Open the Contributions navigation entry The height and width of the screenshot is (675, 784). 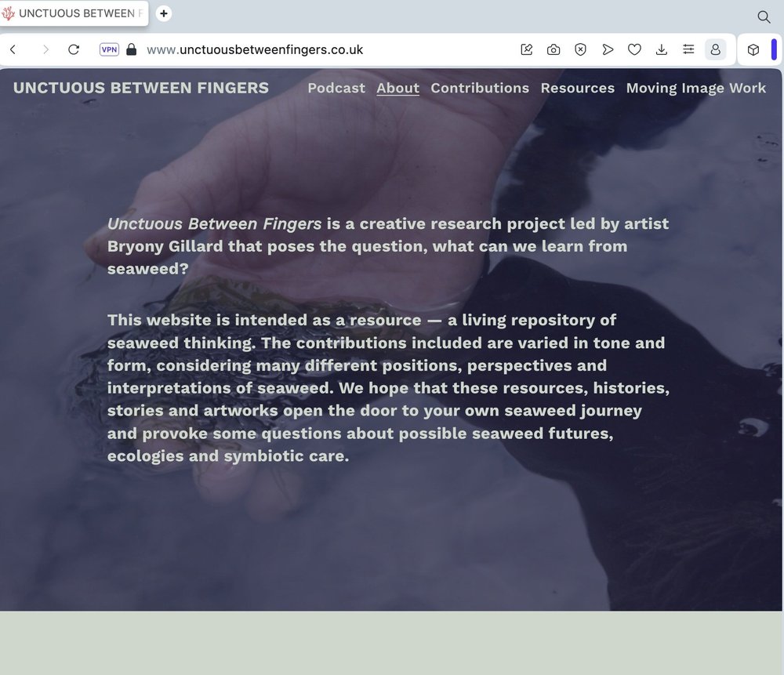(x=480, y=88)
